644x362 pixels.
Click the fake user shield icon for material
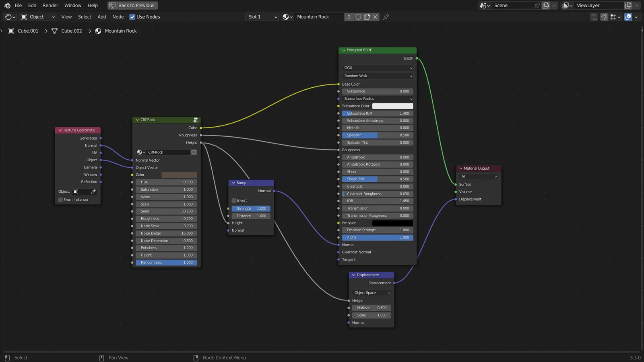(x=358, y=17)
